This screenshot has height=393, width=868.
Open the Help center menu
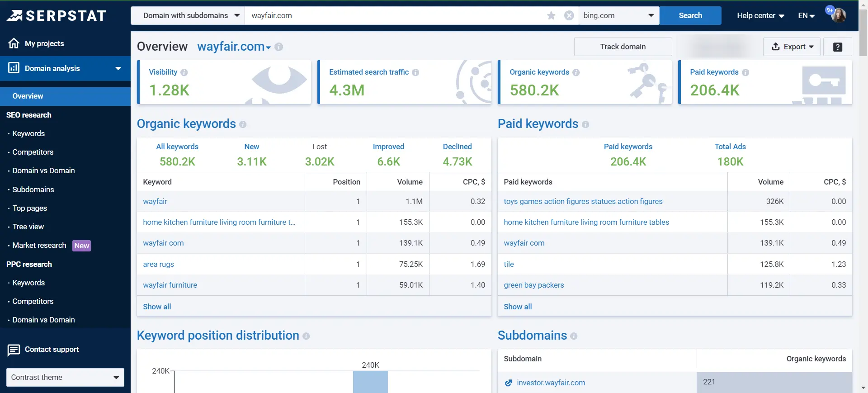tap(760, 16)
